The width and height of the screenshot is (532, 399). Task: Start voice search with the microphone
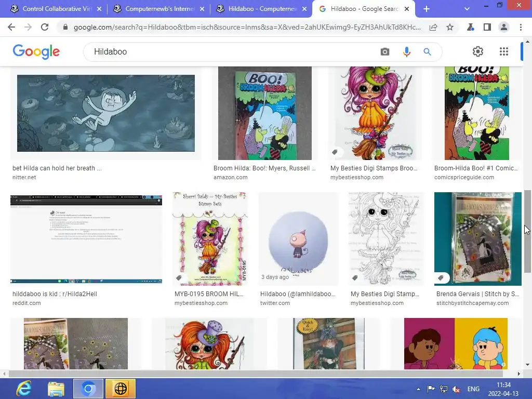coord(406,52)
